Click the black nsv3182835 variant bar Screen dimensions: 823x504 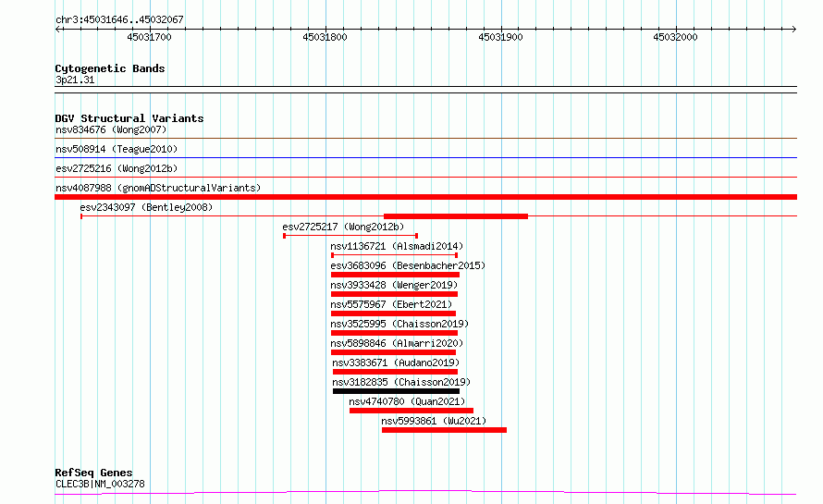pos(396,391)
